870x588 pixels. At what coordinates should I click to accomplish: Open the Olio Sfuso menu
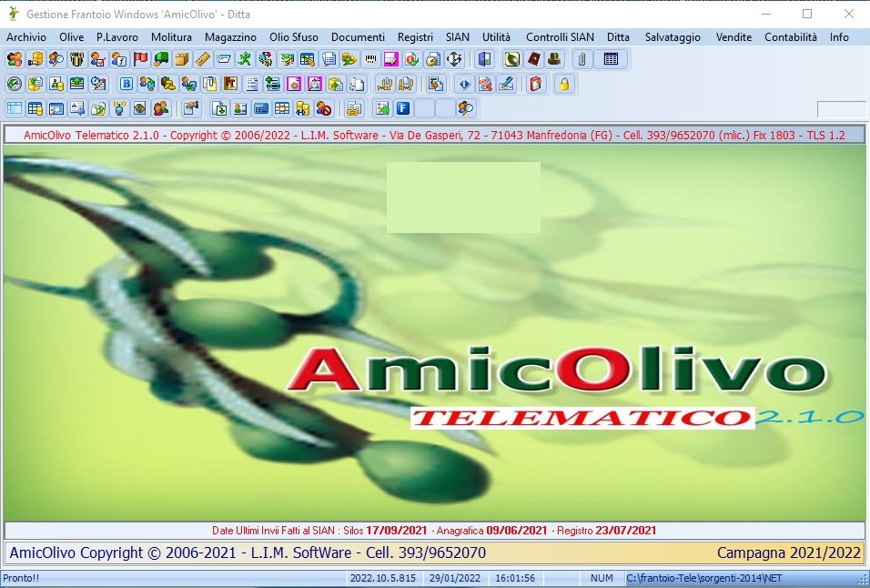pyautogui.click(x=294, y=37)
